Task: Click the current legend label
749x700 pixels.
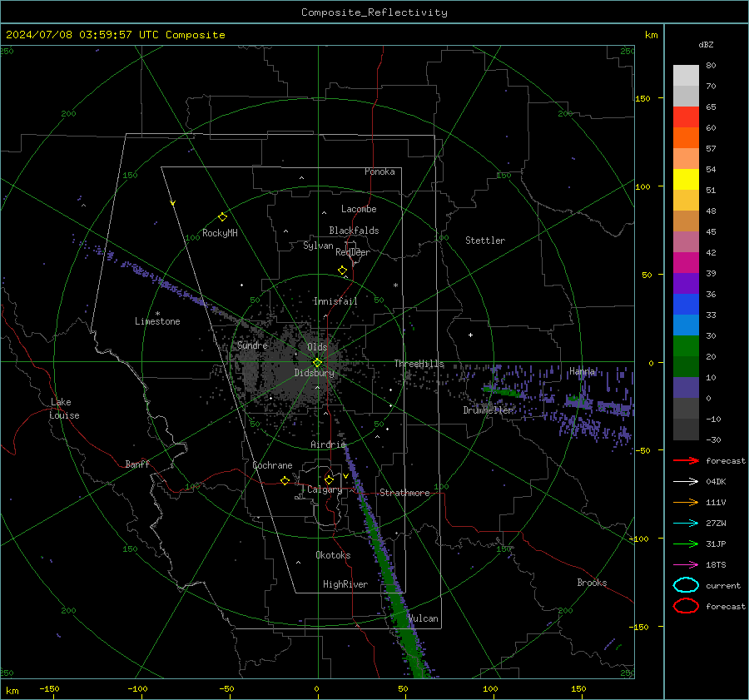Action: [x=723, y=585]
